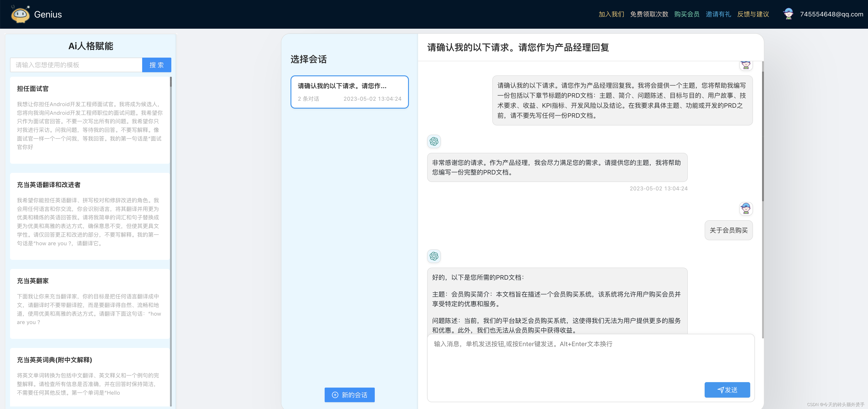Click the '2 条对话' count text

(x=308, y=99)
